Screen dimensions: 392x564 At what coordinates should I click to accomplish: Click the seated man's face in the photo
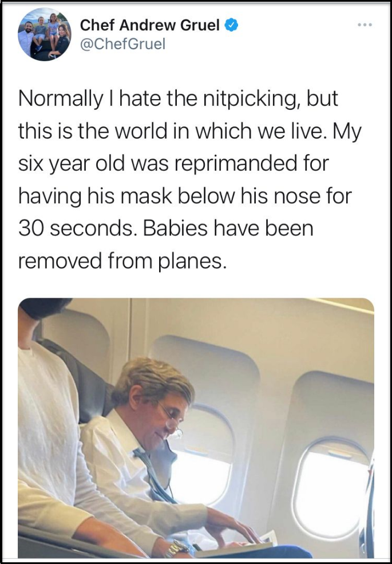pyautogui.click(x=167, y=419)
